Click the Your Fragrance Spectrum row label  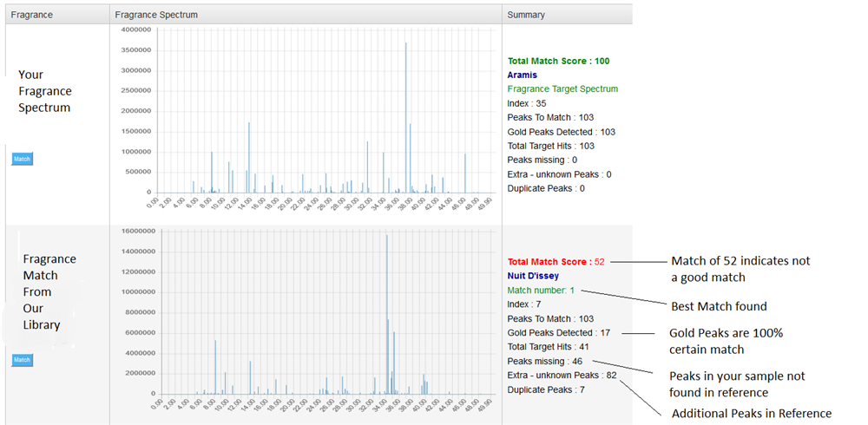click(45, 91)
